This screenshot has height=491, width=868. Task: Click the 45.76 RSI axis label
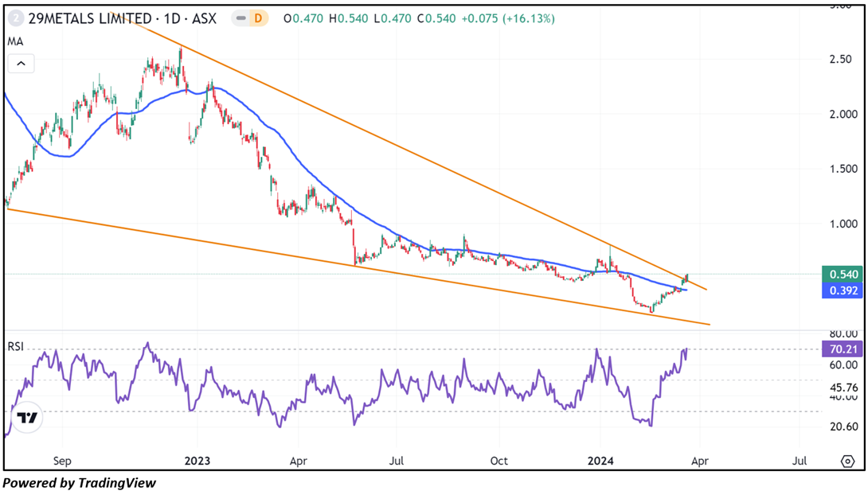tap(843, 388)
